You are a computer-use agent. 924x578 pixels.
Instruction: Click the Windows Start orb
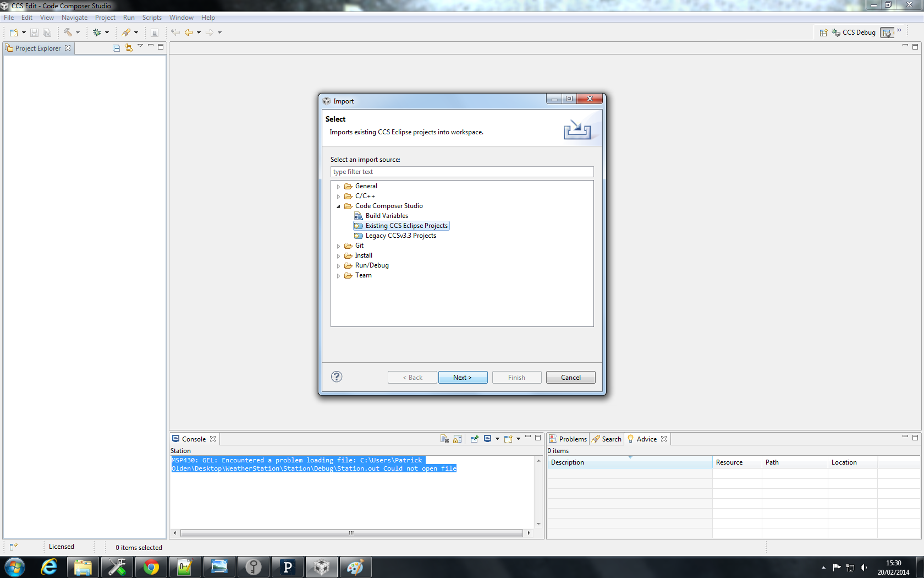click(15, 567)
